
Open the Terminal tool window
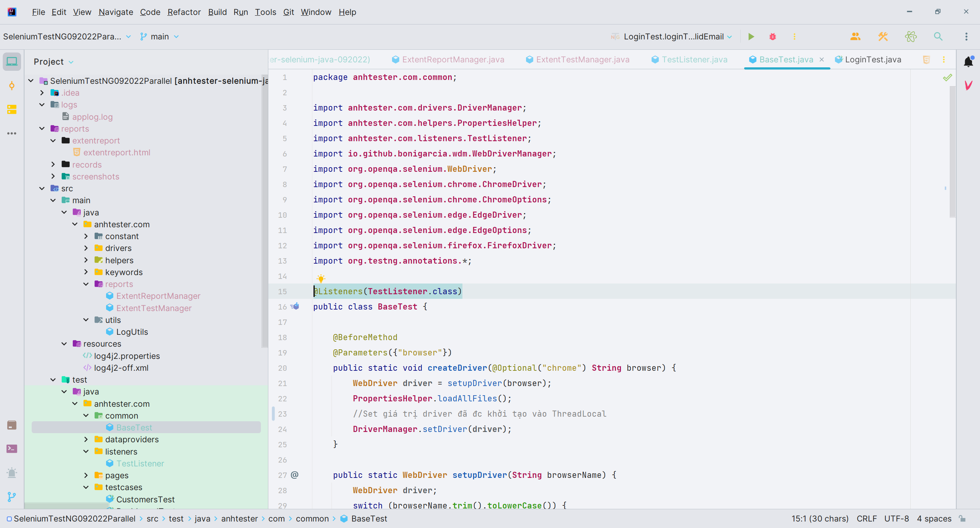coord(12,449)
